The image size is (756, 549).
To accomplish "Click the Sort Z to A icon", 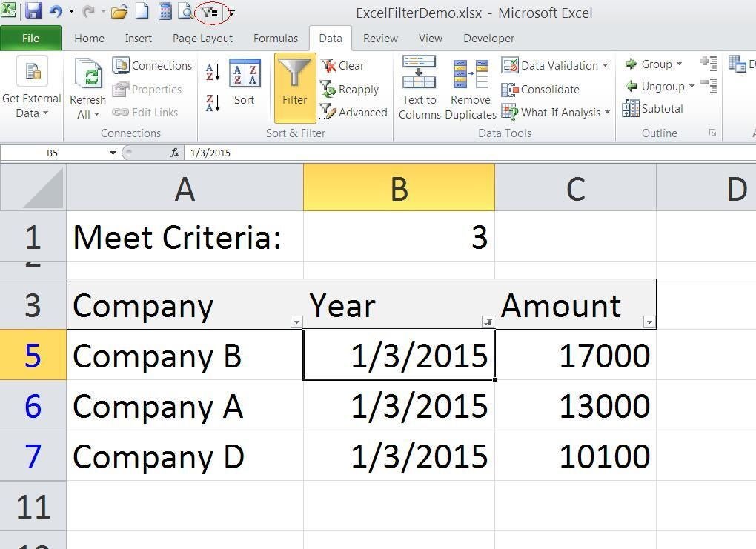I will point(213,102).
